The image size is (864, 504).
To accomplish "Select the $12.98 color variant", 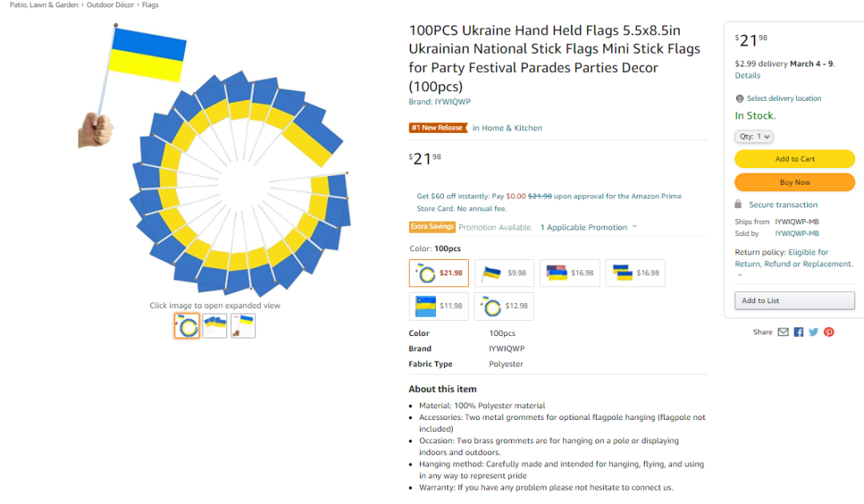I will [504, 306].
